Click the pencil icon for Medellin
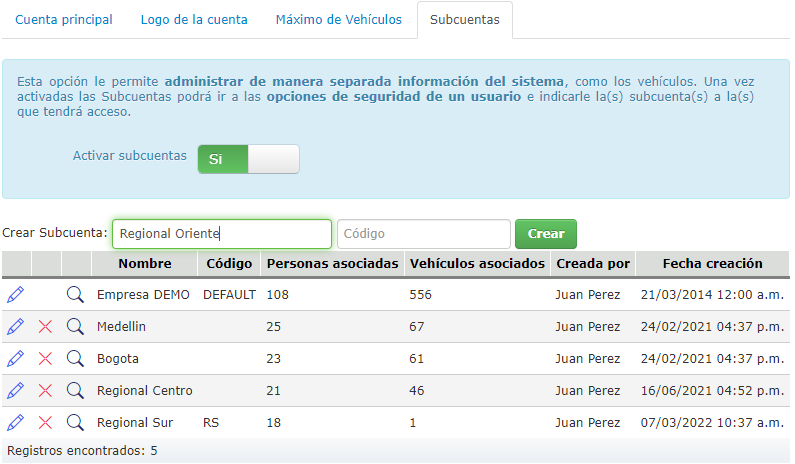The image size is (795, 464). tap(16, 326)
